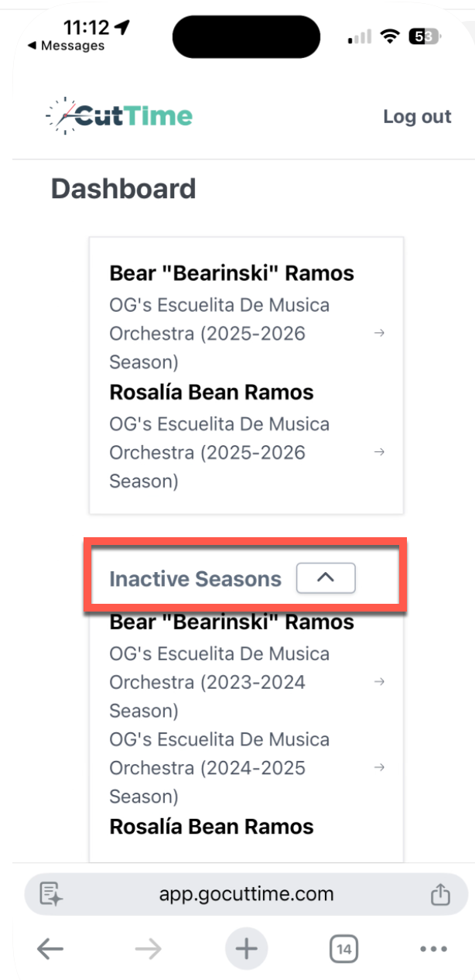This screenshot has height=980, width=475.
Task: Return to Messages via back link
Action: [x=66, y=46]
